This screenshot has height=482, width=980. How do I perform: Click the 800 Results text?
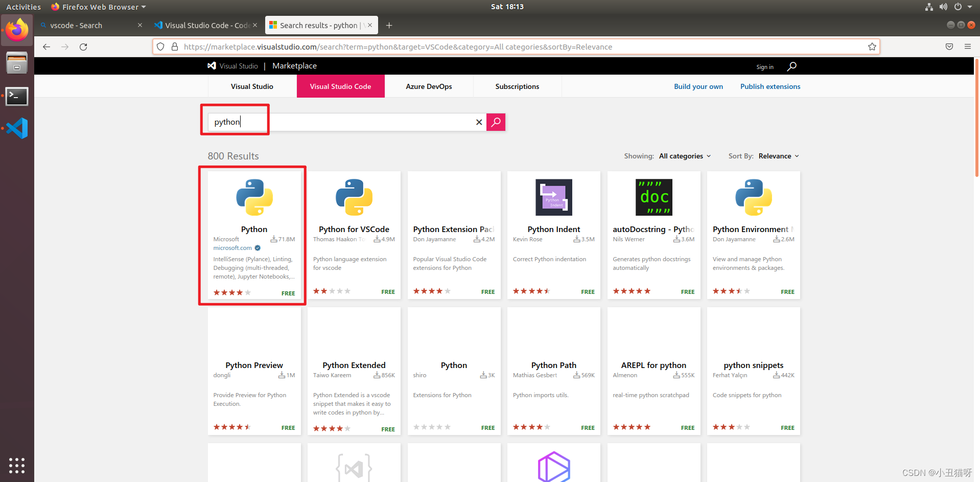point(233,156)
